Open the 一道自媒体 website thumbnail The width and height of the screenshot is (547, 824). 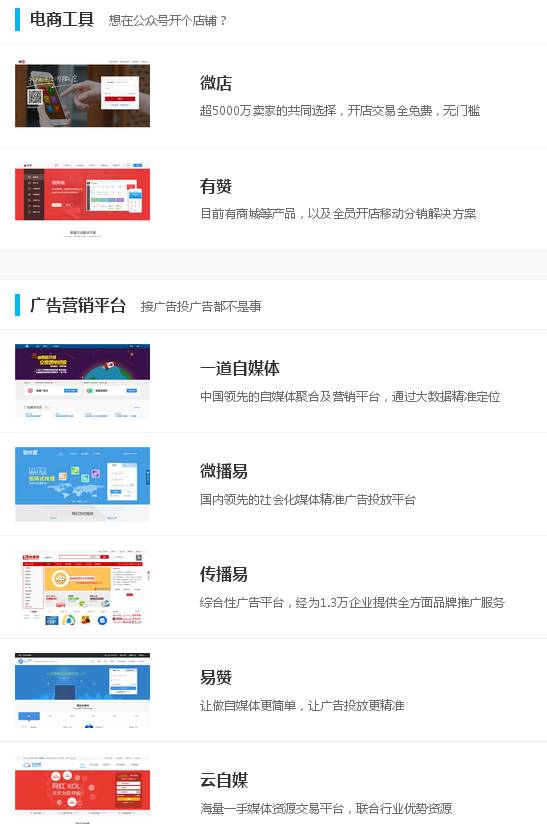coord(82,381)
